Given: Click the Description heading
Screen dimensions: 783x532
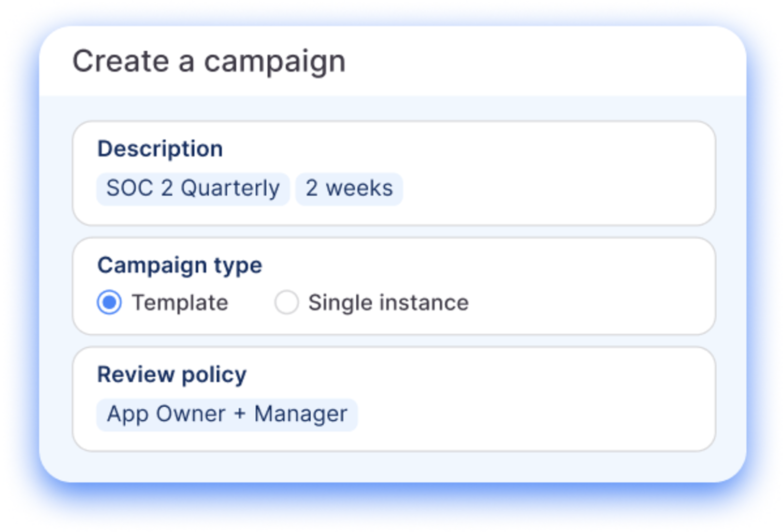Looking at the screenshot, I should [x=160, y=149].
